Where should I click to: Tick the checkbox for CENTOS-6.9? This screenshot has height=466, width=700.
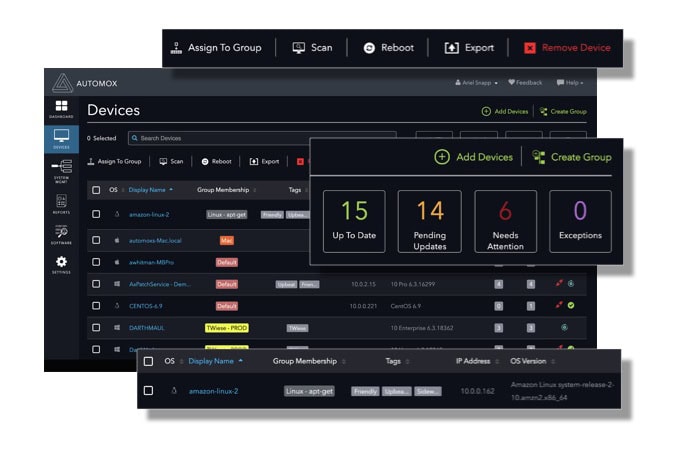coord(96,306)
